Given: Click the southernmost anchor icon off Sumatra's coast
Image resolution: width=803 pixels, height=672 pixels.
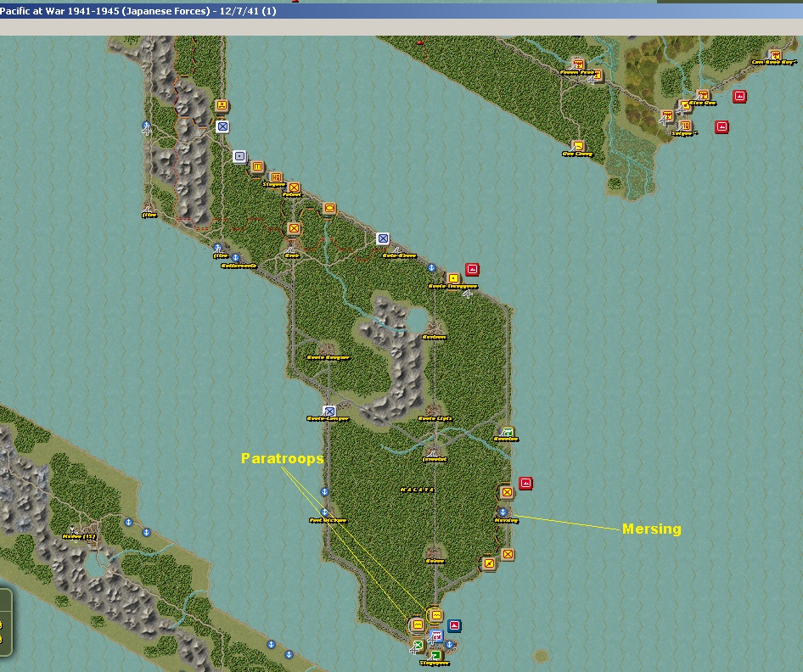Looking at the screenshot, I should (x=289, y=654).
